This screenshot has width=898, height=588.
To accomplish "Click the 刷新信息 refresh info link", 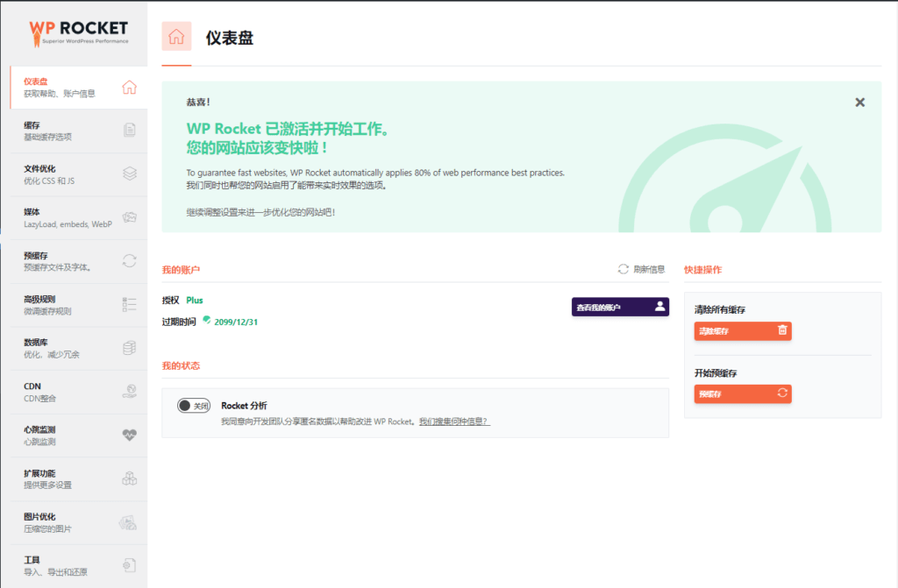I will point(642,269).
